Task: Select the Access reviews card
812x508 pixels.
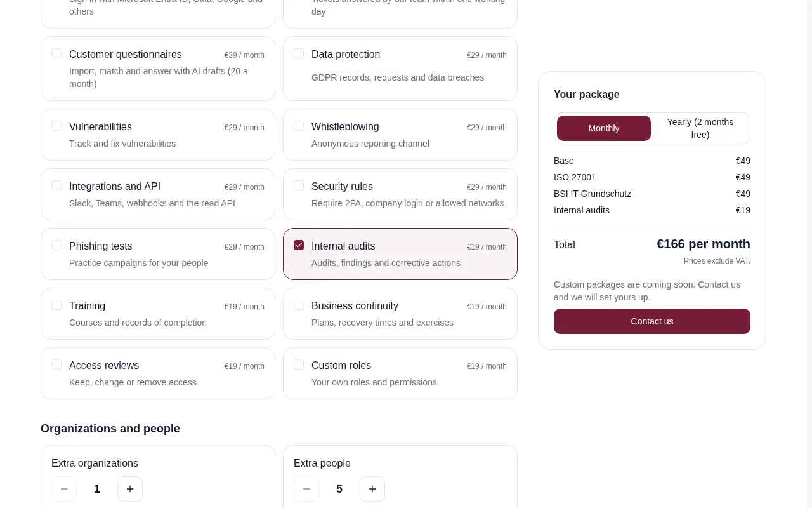Action: 158,373
